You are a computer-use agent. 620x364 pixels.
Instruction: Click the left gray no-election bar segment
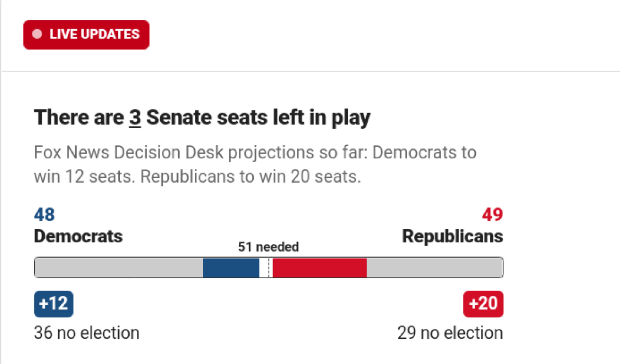click(x=119, y=268)
